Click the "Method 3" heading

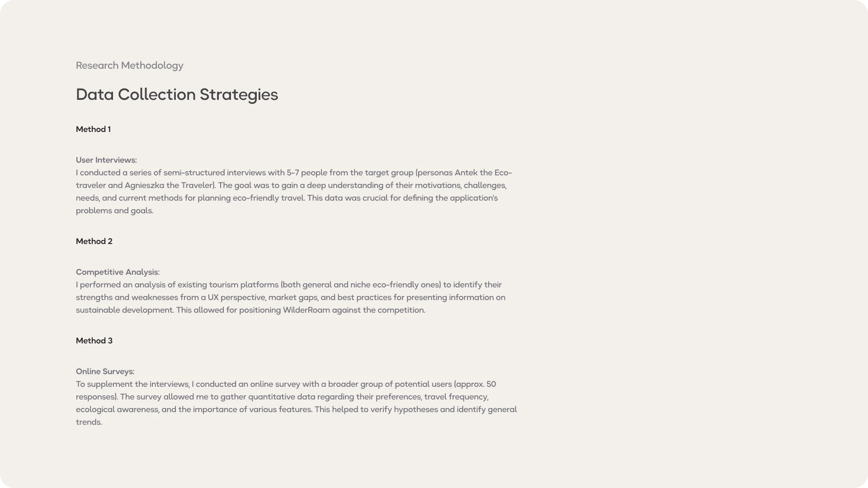click(94, 341)
